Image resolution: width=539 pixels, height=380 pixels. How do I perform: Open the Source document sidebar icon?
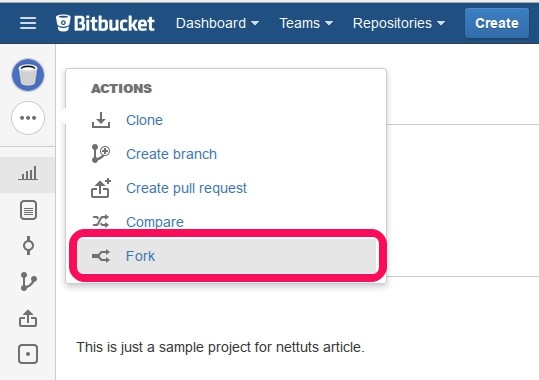28,210
